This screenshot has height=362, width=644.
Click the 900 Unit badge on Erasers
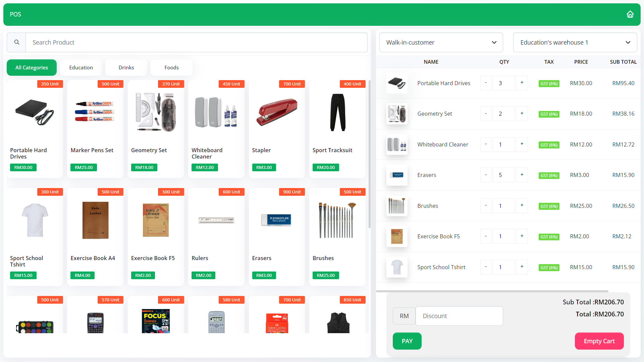[292, 192]
